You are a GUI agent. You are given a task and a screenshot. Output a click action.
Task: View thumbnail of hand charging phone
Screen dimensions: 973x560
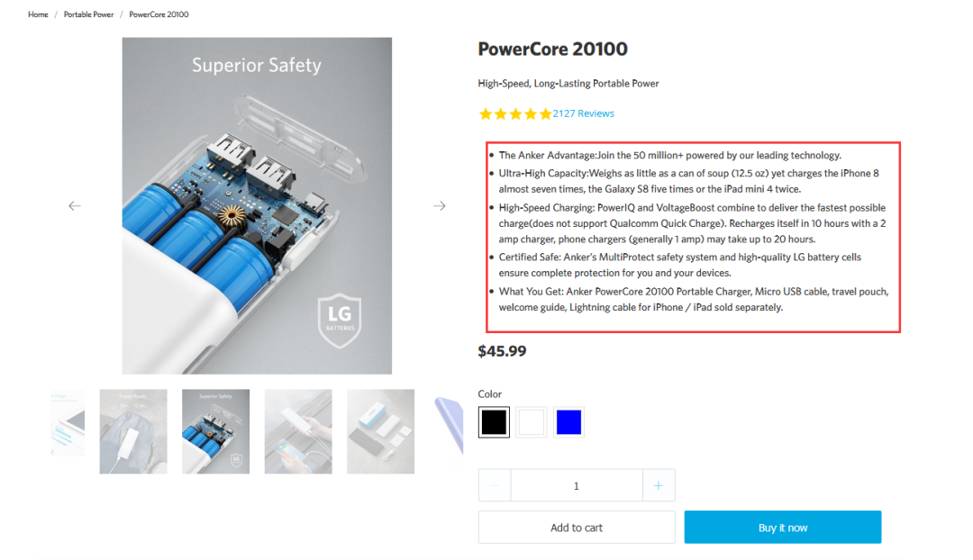click(x=298, y=431)
